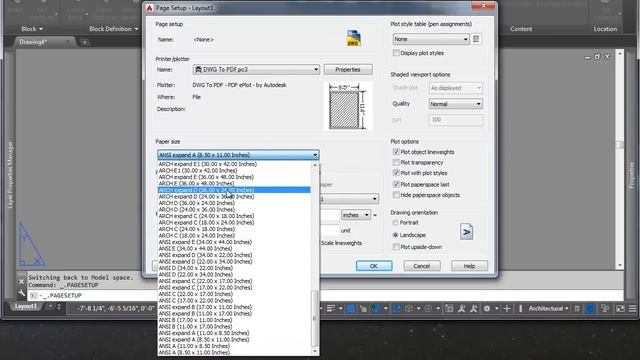Expand the Block Definition ribbon panel dropdown
The width and height of the screenshot is (640, 360).
pyautogui.click(x=113, y=29)
